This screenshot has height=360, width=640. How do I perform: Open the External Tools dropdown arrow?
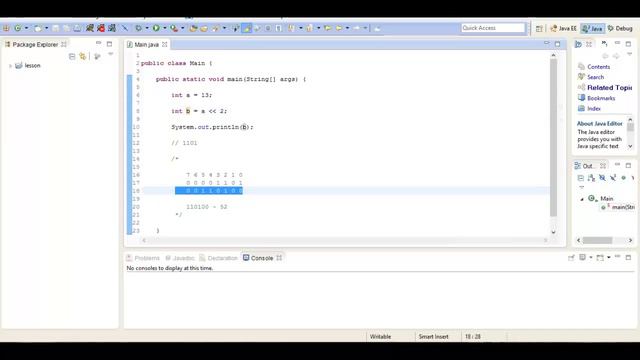(182, 28)
